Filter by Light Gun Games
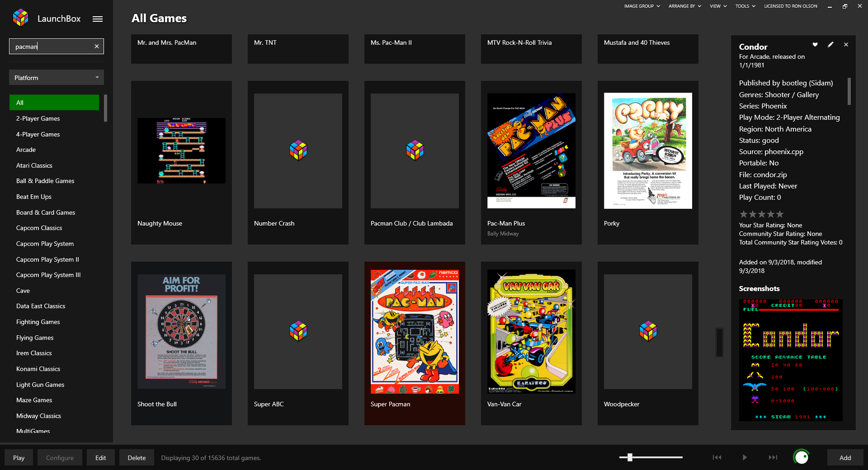 [x=40, y=385]
